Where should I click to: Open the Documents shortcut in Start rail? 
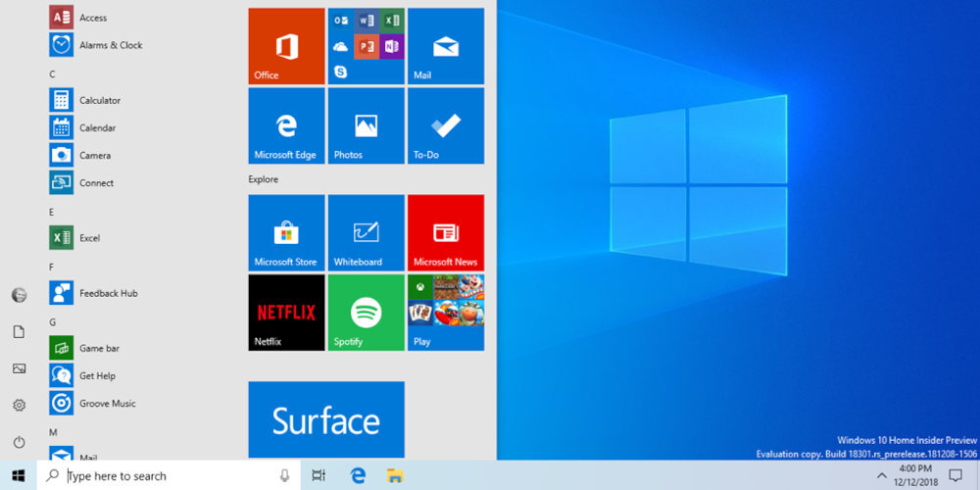point(20,332)
